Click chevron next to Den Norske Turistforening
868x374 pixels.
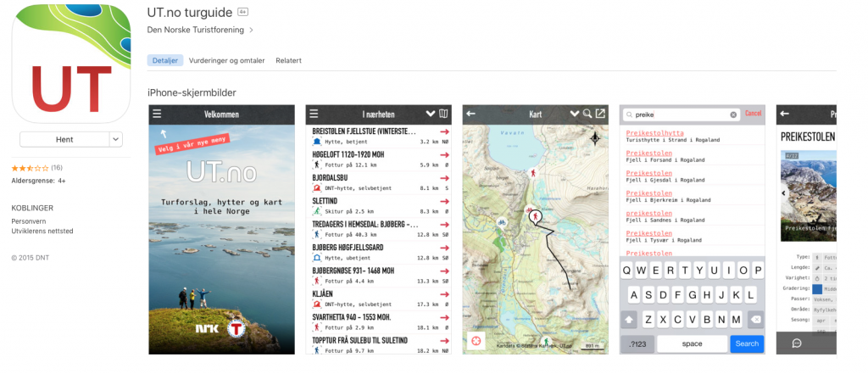(251, 30)
